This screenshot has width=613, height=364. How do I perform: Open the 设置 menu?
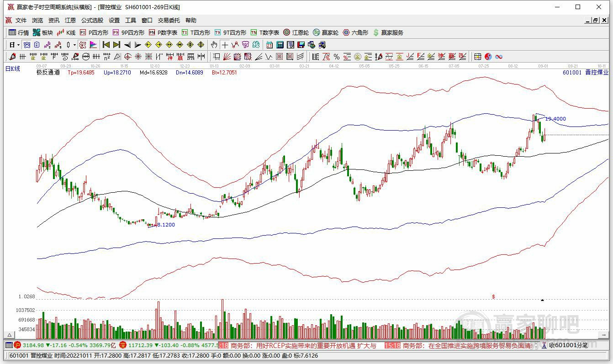click(114, 21)
